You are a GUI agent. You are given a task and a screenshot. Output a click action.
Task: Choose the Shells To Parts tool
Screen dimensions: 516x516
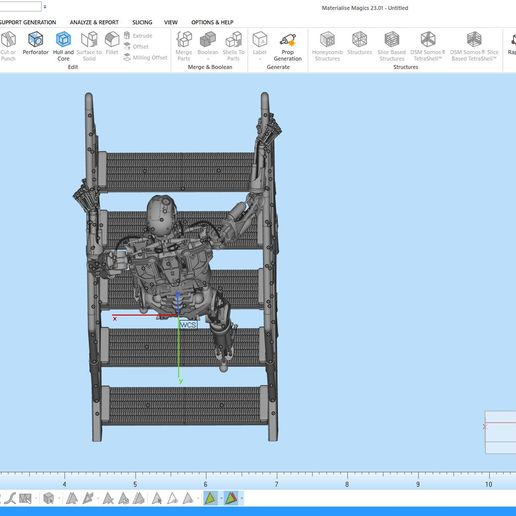point(233,46)
